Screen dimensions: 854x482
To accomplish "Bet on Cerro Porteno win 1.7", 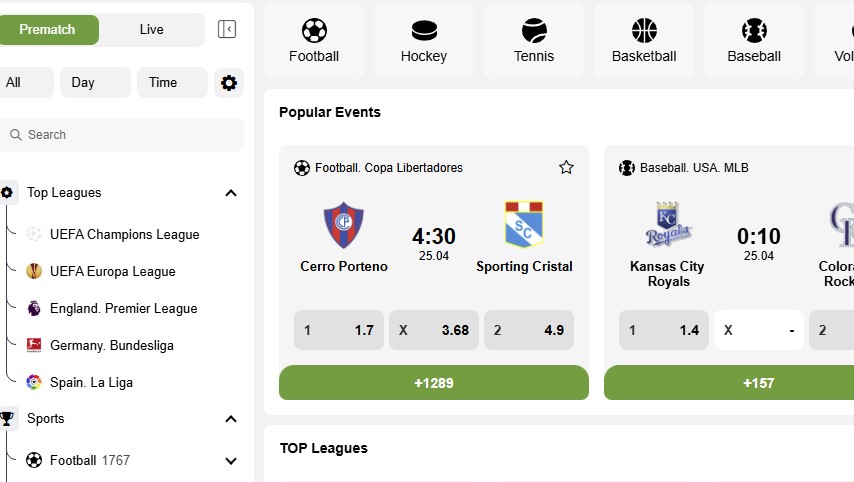I will point(339,330).
